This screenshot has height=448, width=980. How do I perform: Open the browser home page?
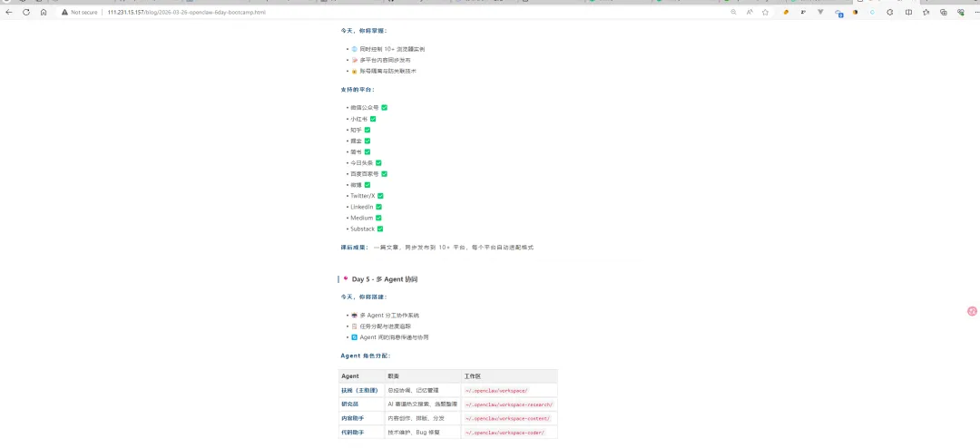(44, 12)
